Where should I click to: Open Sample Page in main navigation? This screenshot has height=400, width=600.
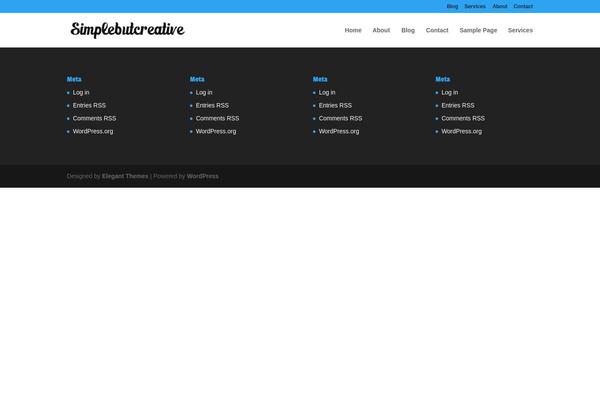pyautogui.click(x=478, y=30)
